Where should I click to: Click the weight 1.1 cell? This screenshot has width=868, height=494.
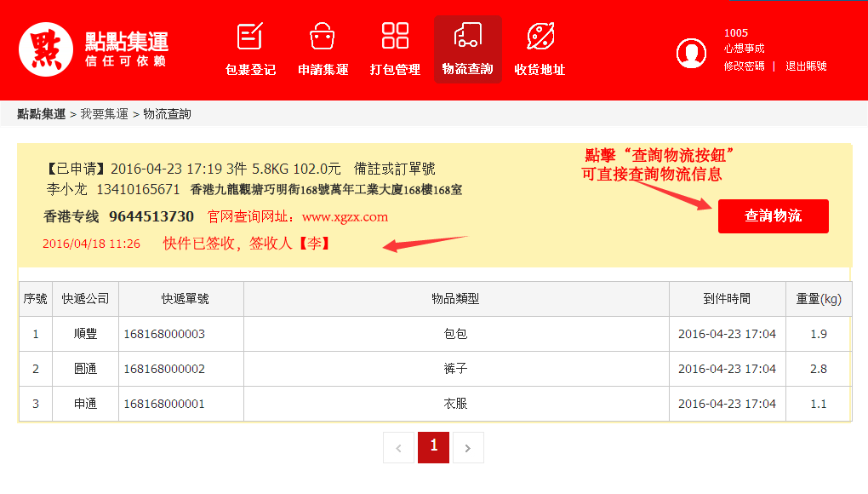(x=819, y=404)
